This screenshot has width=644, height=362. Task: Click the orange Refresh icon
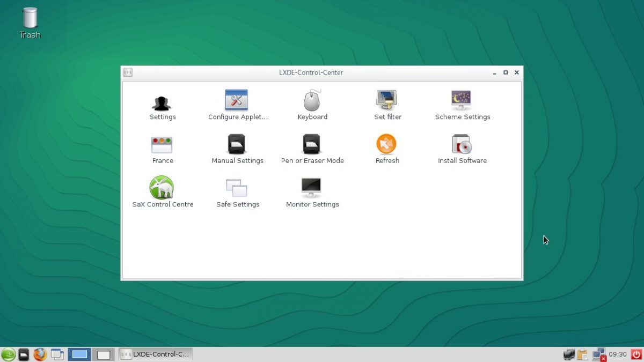click(x=387, y=144)
